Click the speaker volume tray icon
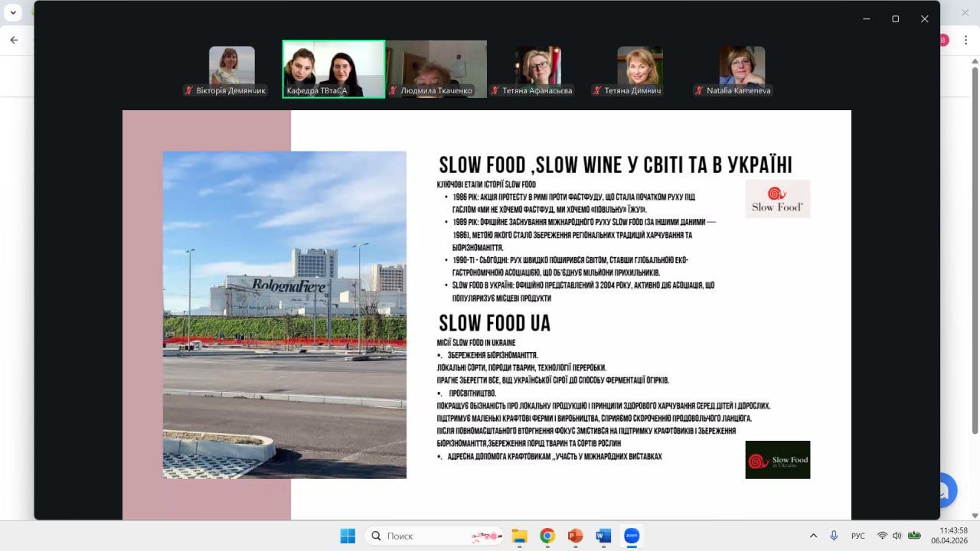The image size is (980, 551). (897, 536)
